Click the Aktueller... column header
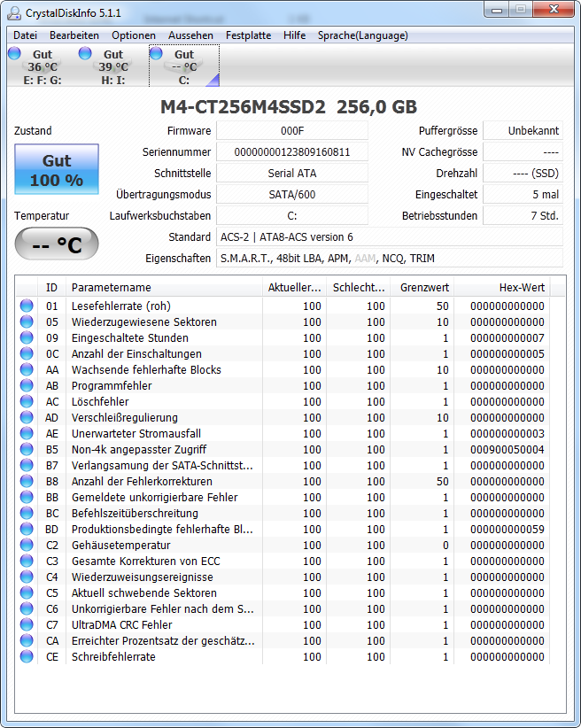 pyautogui.click(x=294, y=288)
